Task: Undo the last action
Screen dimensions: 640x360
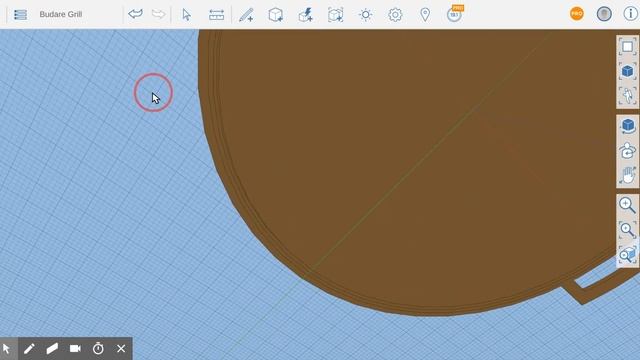Action: pyautogui.click(x=135, y=14)
